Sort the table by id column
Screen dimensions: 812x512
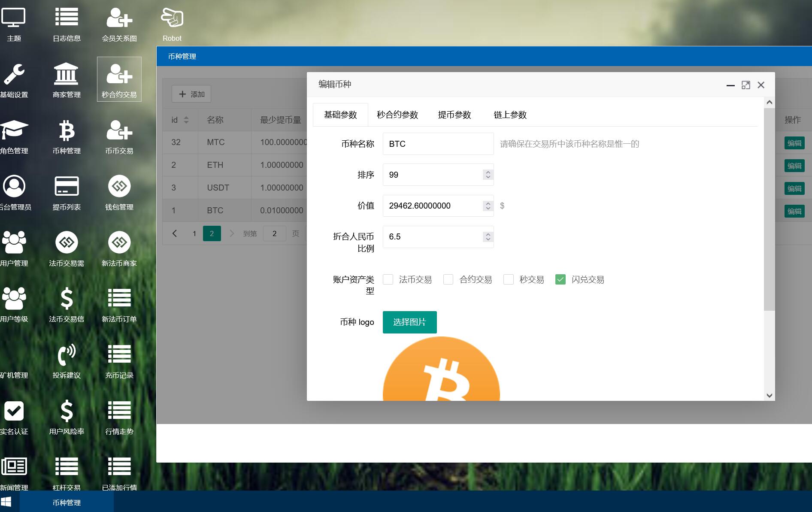pos(186,120)
